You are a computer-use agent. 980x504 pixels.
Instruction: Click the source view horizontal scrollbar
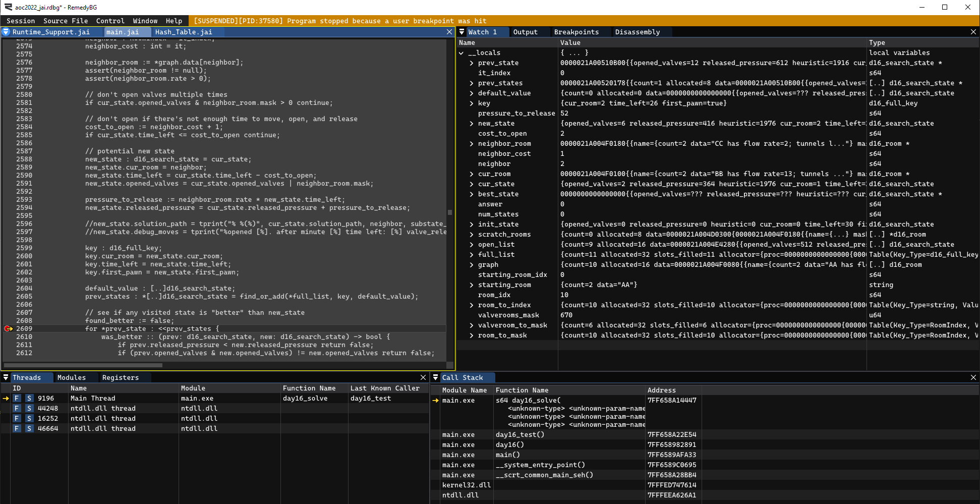pos(83,365)
